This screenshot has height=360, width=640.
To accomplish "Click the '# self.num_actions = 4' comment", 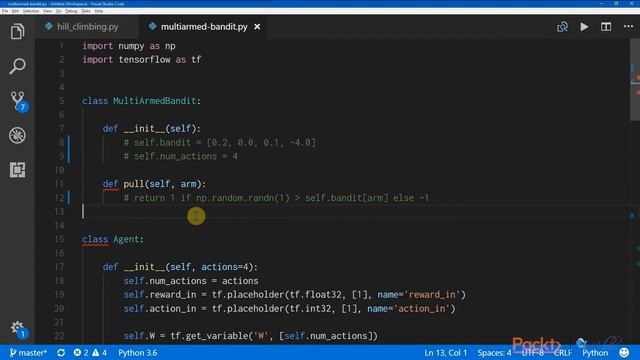I will [181, 156].
